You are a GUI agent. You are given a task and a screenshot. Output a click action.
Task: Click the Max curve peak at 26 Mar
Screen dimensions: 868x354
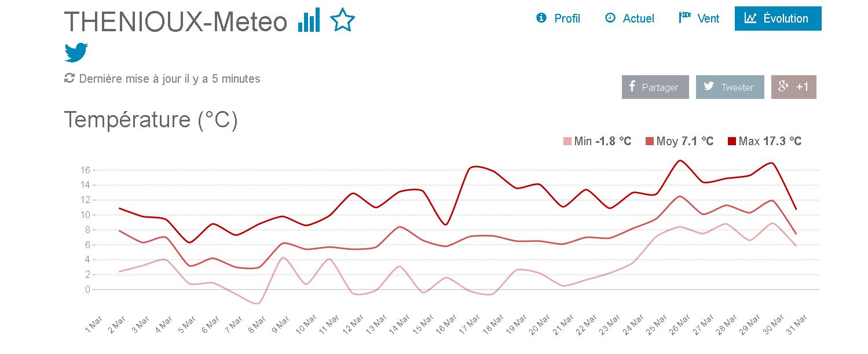[x=680, y=160]
